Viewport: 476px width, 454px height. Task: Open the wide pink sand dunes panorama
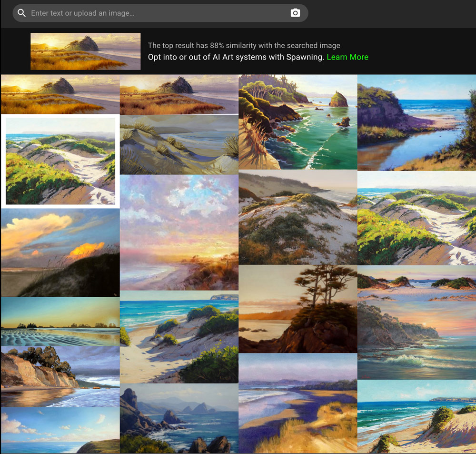point(416,283)
